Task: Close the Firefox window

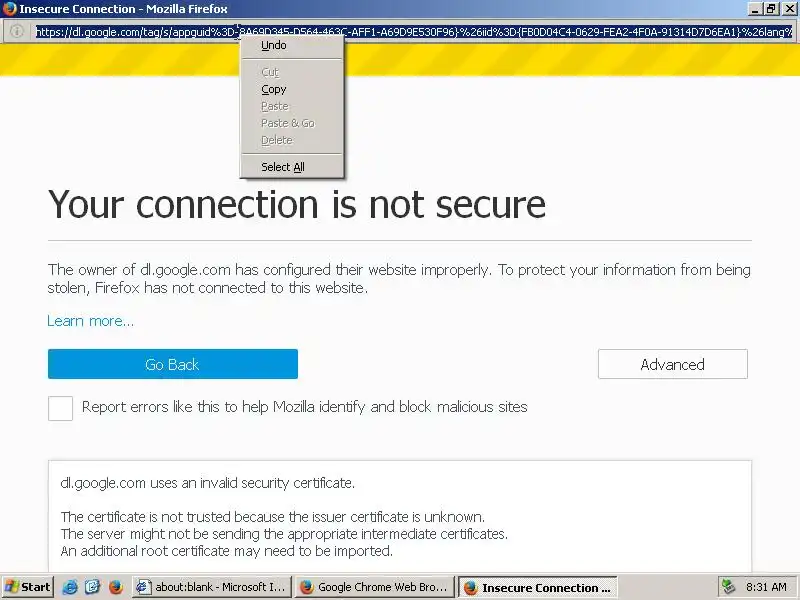Action: point(789,9)
